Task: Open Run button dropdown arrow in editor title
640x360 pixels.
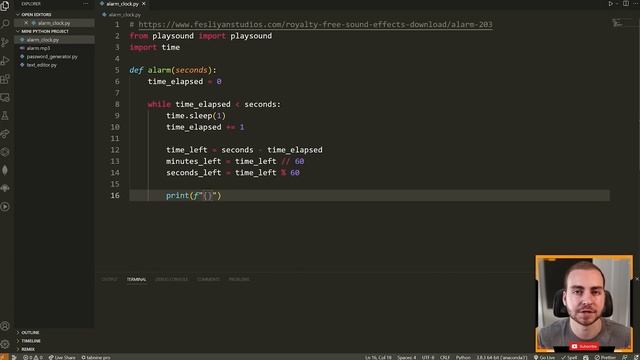Action: [x=617, y=4]
